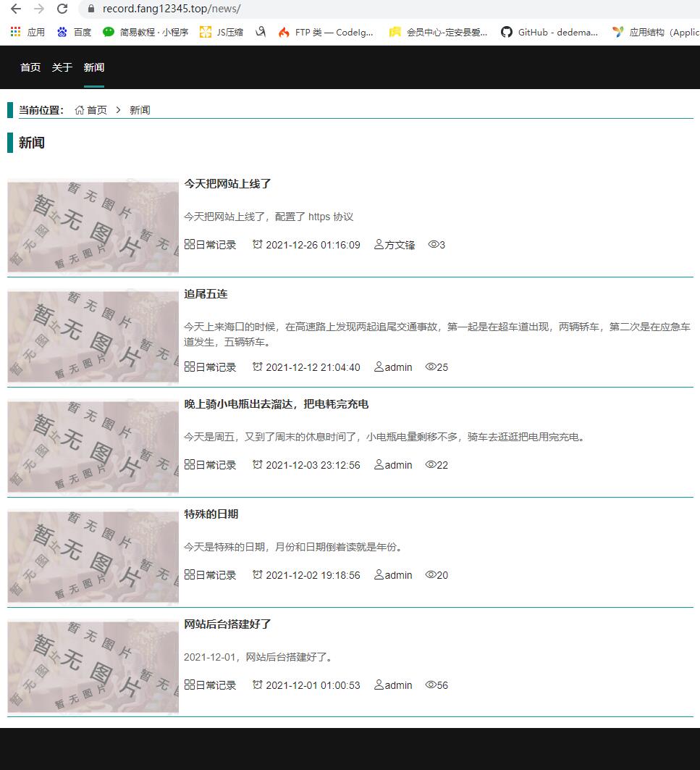This screenshot has height=770, width=700.
Task: Click the date text 2021-12-02 19:18:56
Action: [x=313, y=575]
